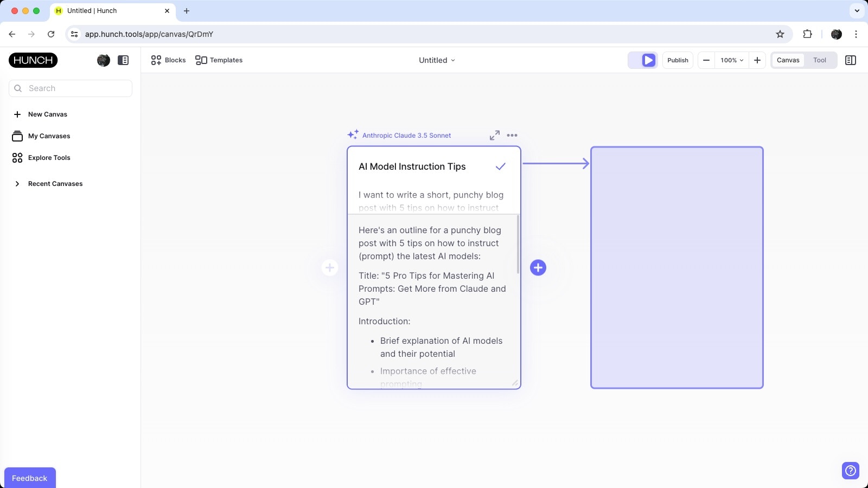Viewport: 868px width, 488px height.
Task: Open the block's three-dot options menu
Action: pyautogui.click(x=512, y=136)
